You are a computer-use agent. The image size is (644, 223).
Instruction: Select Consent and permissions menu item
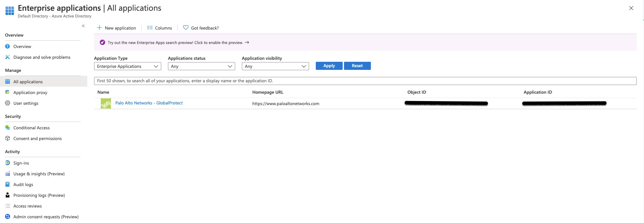[x=37, y=138]
